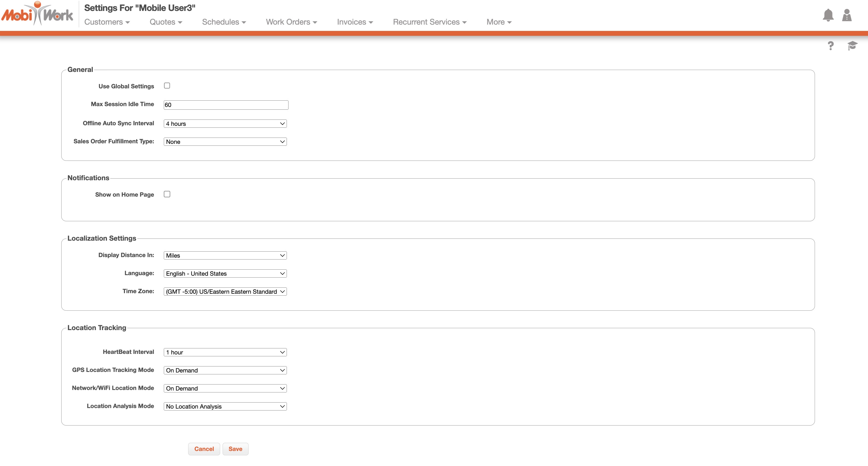Click the Max Session Idle Time field
Screen dimensions: 868x466
(226, 105)
